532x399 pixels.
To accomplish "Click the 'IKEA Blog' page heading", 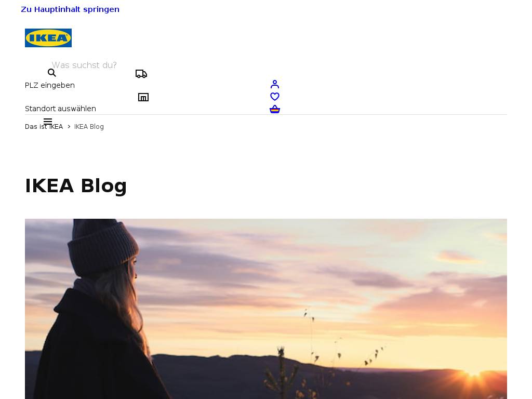I will 76,186.
